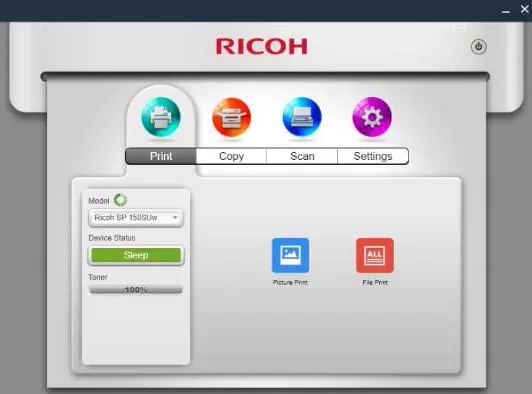Image resolution: width=532 pixels, height=394 pixels.
Task: Click the power button icon
Action: point(479,46)
